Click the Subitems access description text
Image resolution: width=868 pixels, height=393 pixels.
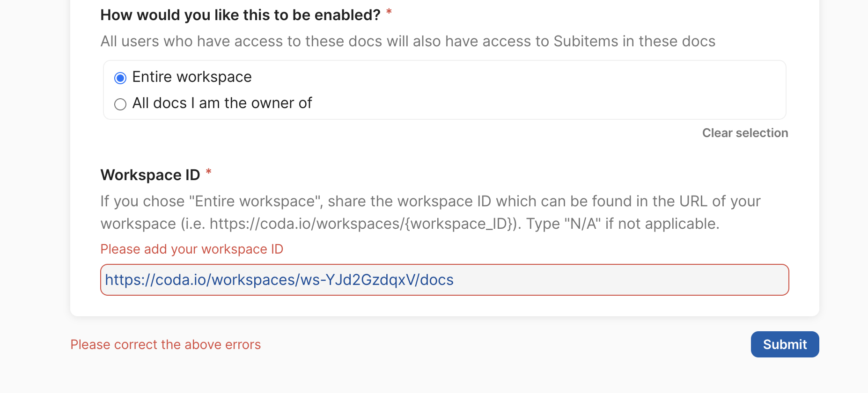pyautogui.click(x=407, y=41)
